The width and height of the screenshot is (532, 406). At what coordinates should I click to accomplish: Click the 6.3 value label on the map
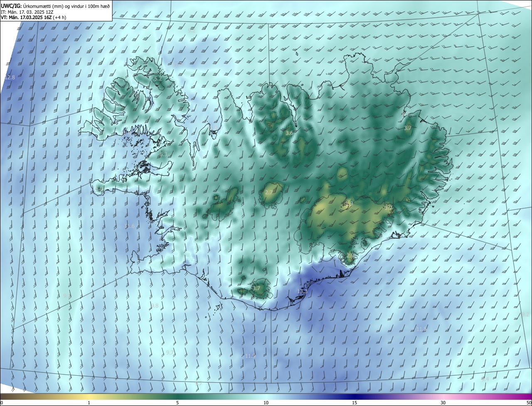coord(163,154)
